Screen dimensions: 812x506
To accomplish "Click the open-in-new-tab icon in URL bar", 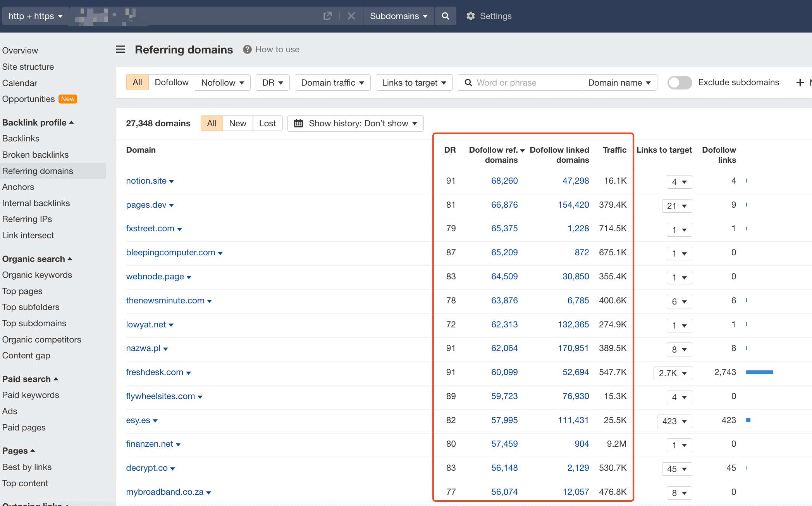I will point(327,16).
